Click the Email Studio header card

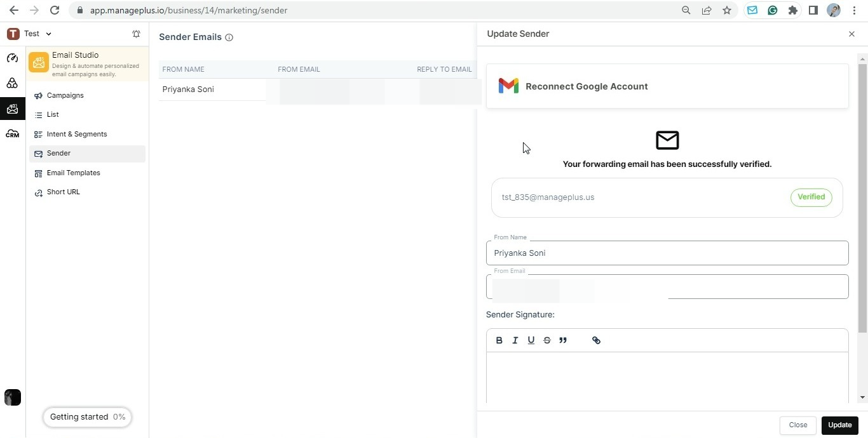(88, 65)
